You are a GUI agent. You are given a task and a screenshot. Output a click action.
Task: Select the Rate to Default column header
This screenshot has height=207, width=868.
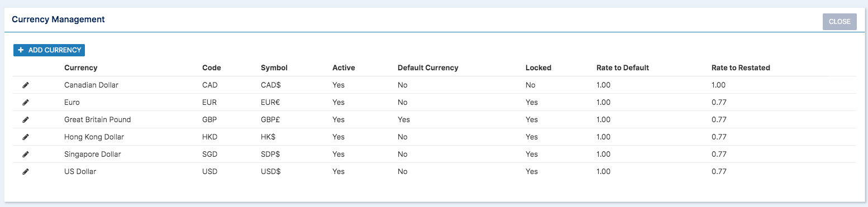click(x=623, y=68)
